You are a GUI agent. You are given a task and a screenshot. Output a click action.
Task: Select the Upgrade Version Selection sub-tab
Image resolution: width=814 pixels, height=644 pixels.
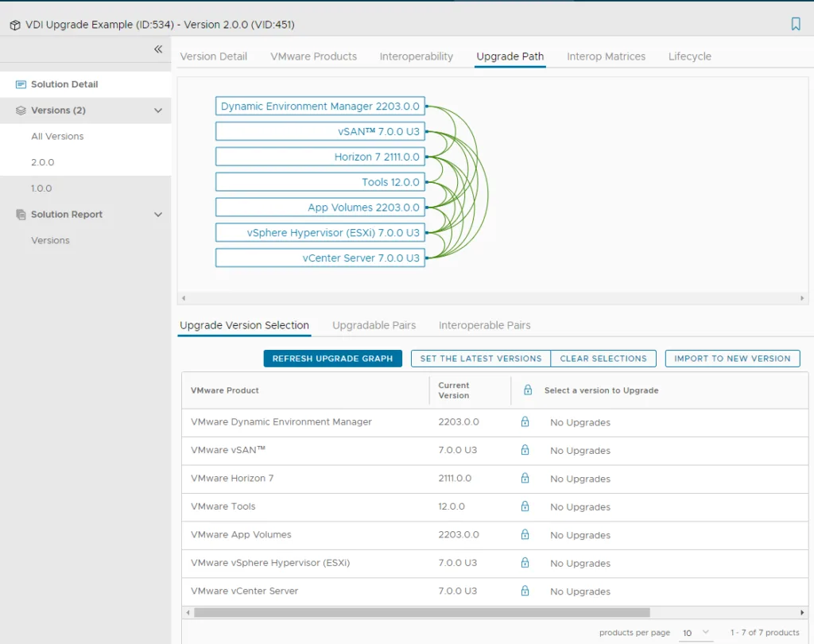244,325
